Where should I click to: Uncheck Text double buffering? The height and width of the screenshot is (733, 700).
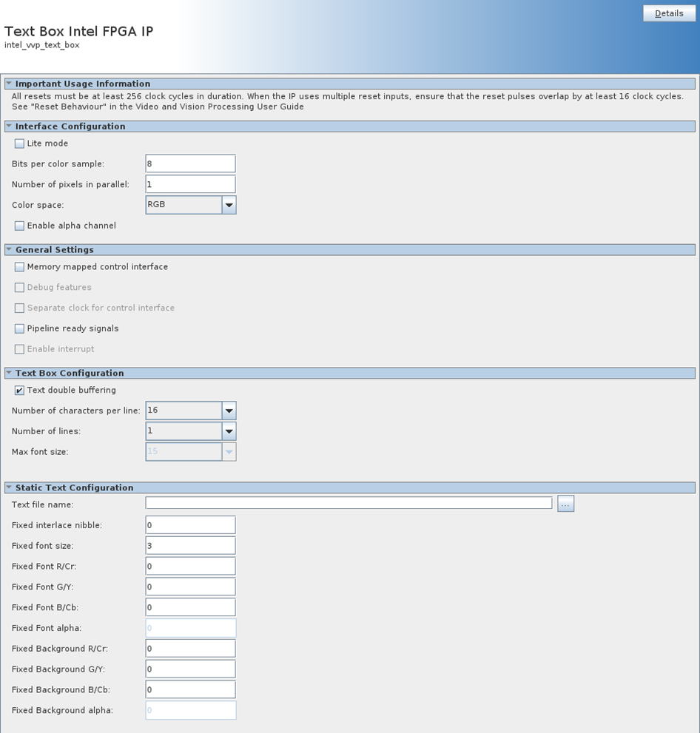(19, 391)
